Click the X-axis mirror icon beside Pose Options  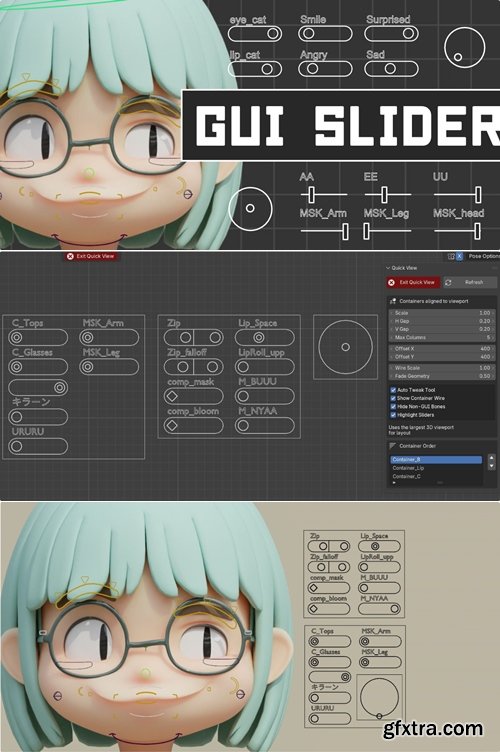459,256
